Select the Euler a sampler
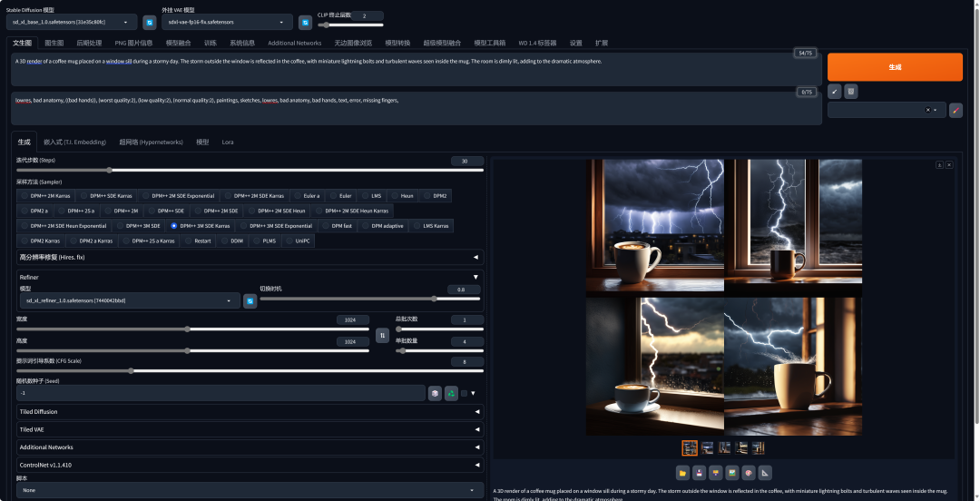980x501 pixels. [x=306, y=195]
